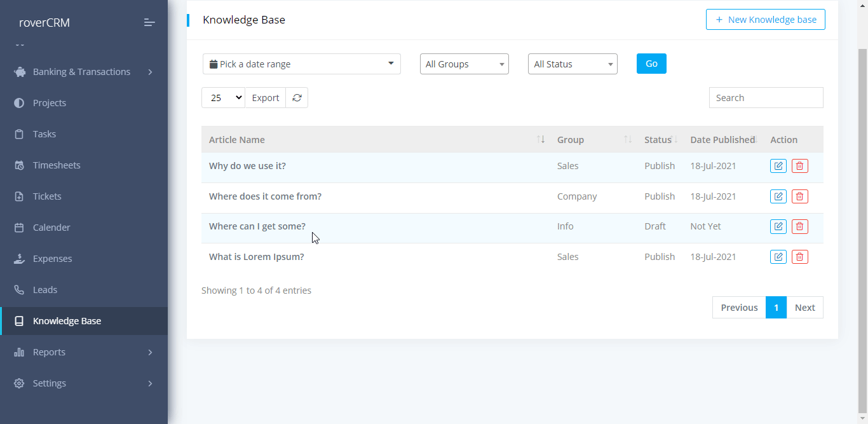Delete the 'Why do we use it?' article
This screenshot has width=868, height=424.
[800, 166]
